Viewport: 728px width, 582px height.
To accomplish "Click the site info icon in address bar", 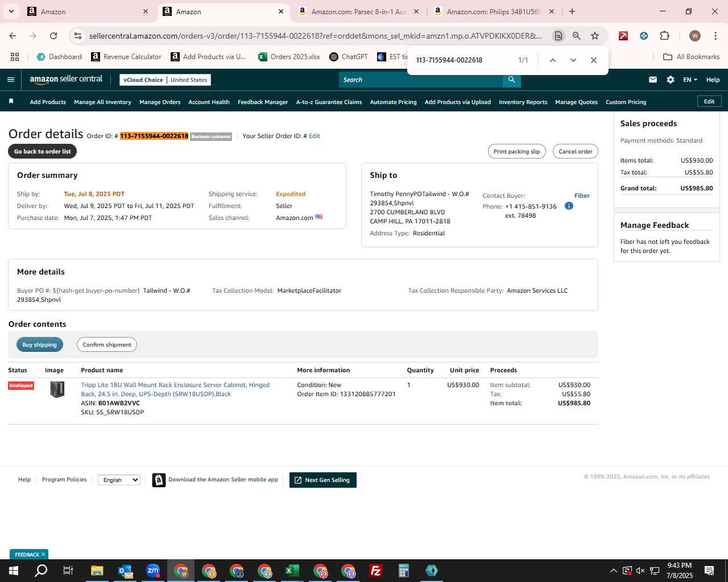I will (x=78, y=36).
